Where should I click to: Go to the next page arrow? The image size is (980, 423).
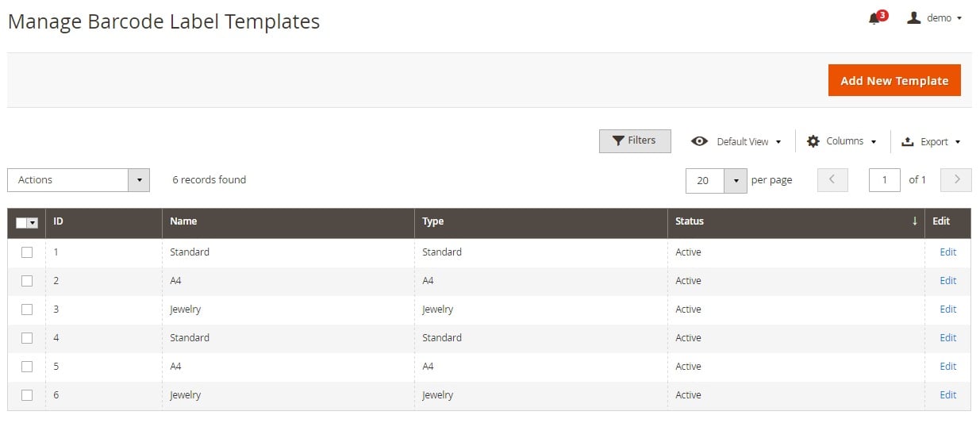(955, 180)
